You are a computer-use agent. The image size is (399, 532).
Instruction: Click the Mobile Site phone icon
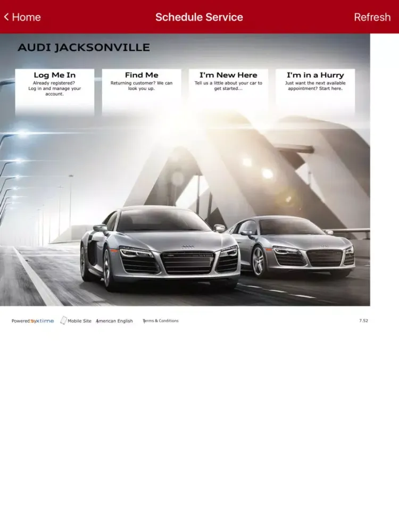coord(63,321)
